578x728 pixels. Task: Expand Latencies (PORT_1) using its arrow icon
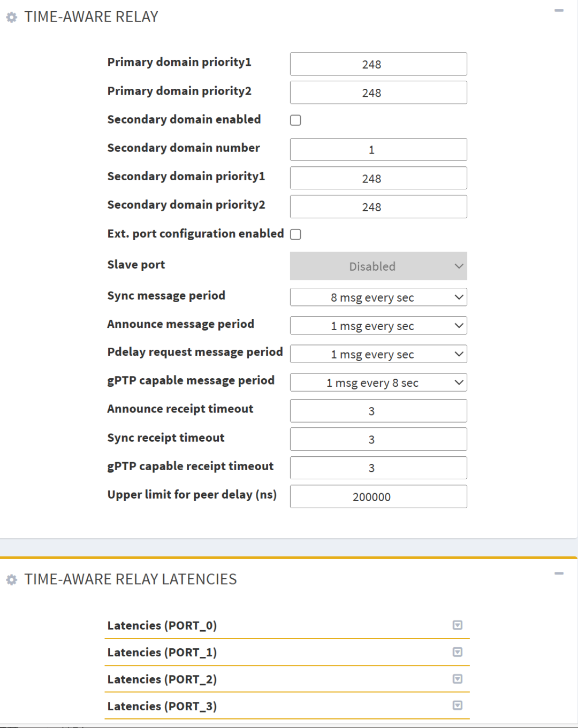point(457,652)
